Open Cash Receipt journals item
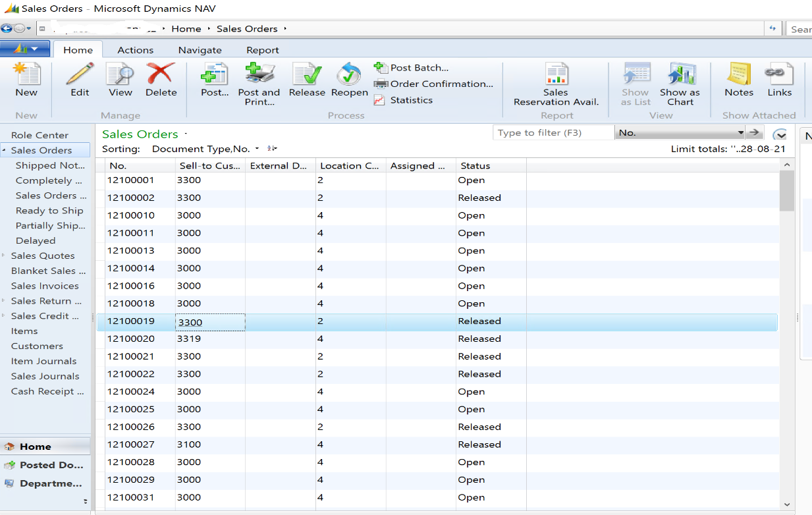Viewport: 812px width, 515px height. [47, 391]
